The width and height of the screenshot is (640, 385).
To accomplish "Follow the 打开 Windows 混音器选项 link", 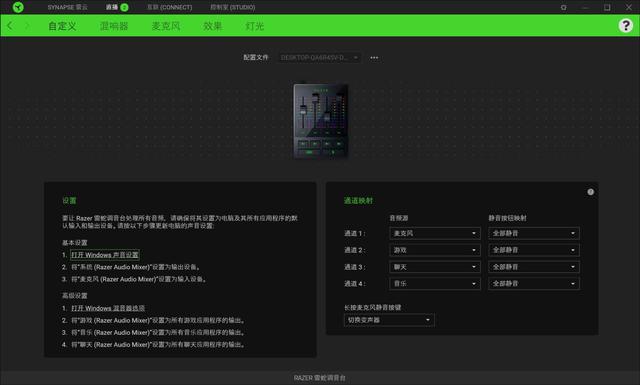I will [x=108, y=308].
